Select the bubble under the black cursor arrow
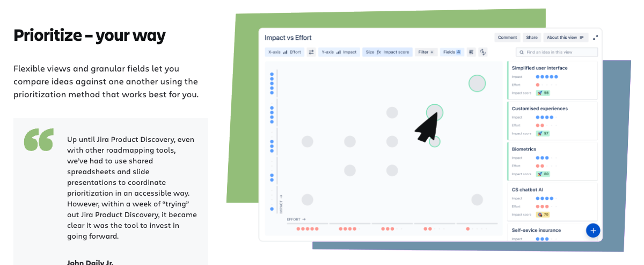644x265 pixels. click(435, 112)
